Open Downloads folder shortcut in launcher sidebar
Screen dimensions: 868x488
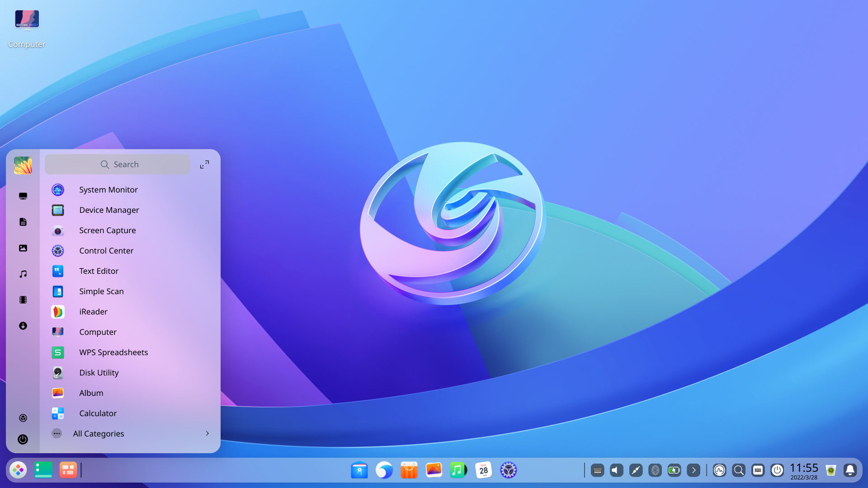[x=23, y=326]
